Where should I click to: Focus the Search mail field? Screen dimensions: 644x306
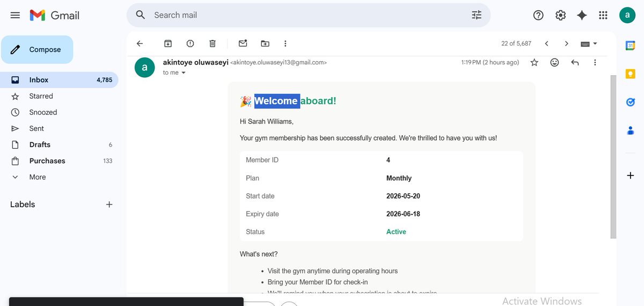309,15
